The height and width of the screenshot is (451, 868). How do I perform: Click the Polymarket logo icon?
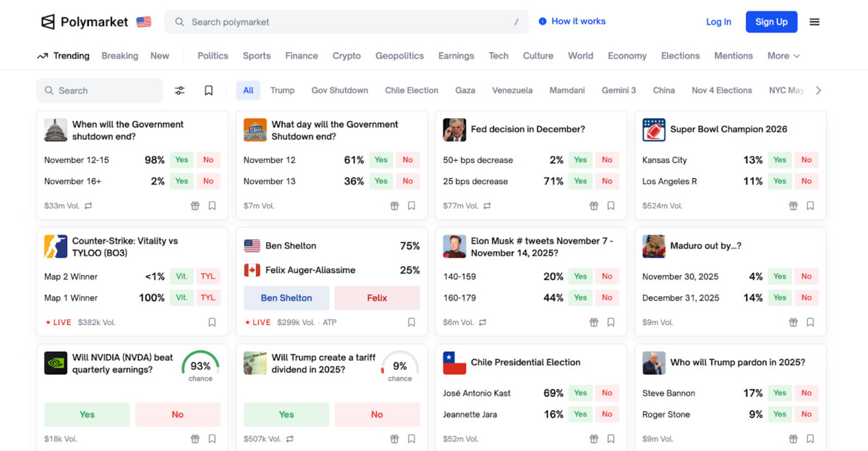pos(48,22)
